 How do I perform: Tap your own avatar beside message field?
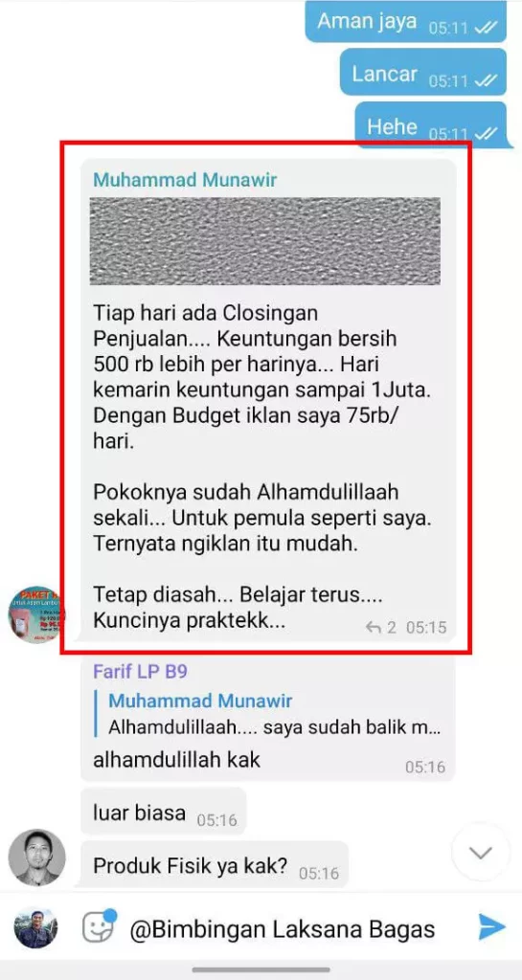35,927
